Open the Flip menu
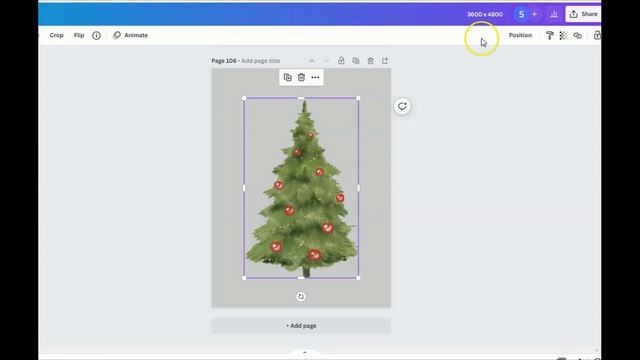This screenshot has width=640, height=360. coord(79,36)
